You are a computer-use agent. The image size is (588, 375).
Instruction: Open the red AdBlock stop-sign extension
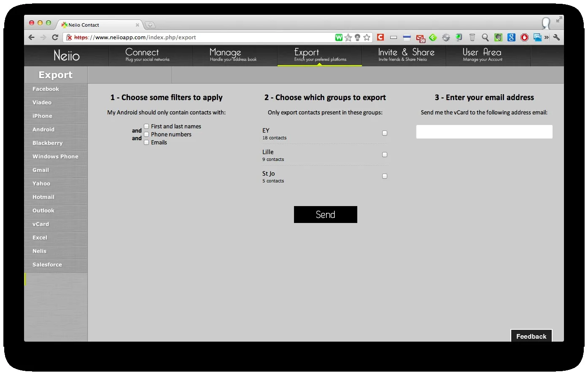tap(524, 38)
